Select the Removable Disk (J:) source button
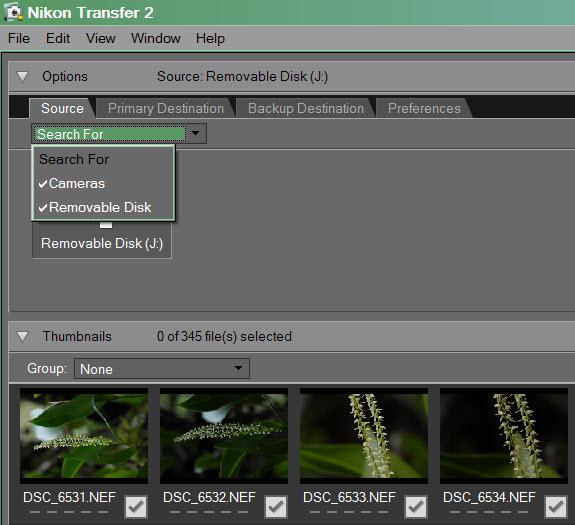This screenshot has width=575, height=525. pyautogui.click(x=102, y=240)
